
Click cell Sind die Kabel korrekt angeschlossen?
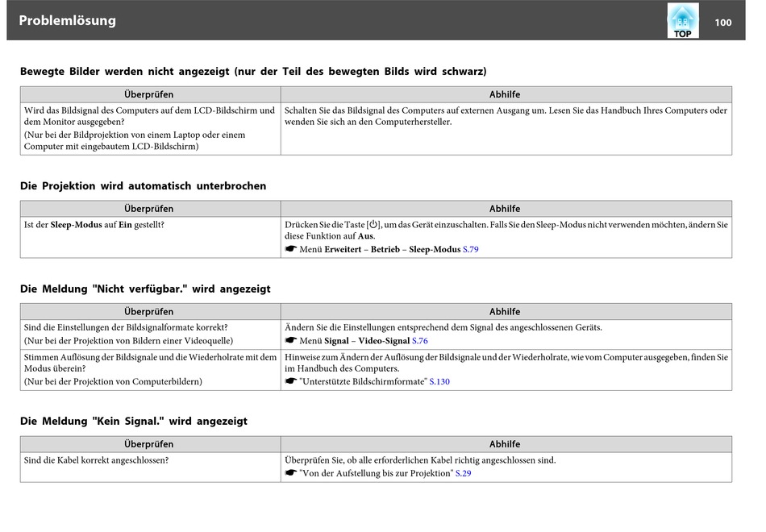150,467
